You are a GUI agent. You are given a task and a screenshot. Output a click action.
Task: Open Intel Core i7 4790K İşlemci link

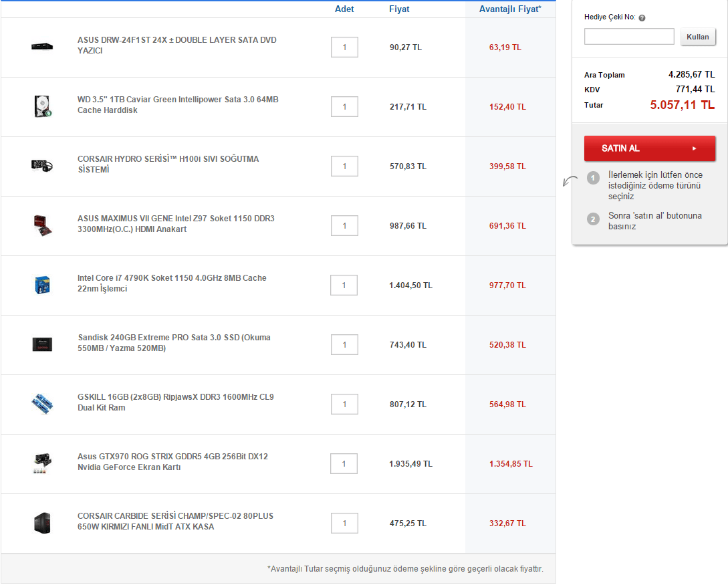coord(172,283)
